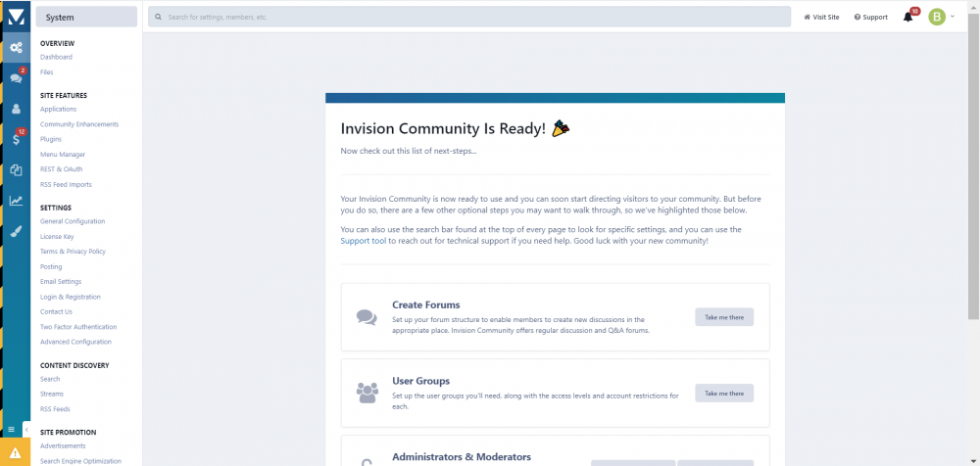Open Email Settings item

tap(61, 282)
